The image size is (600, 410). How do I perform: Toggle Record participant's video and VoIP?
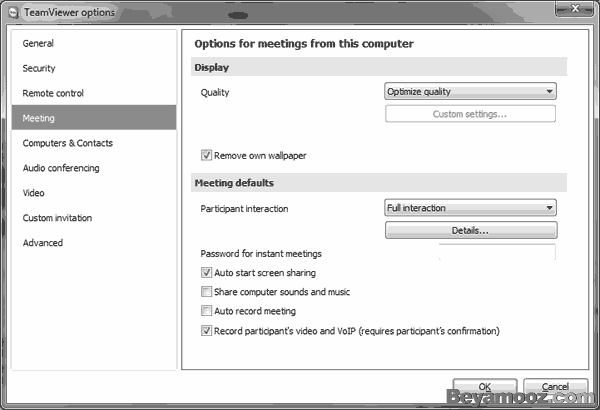pos(207,331)
